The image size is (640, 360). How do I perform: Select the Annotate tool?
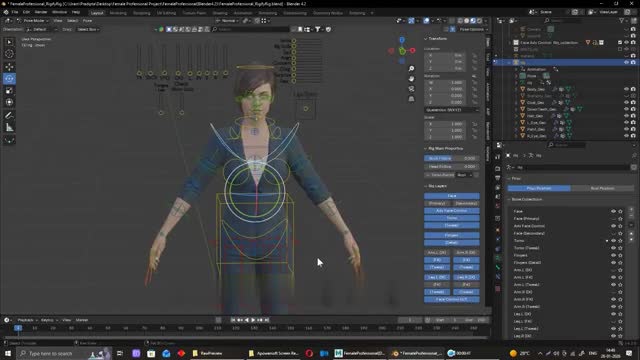point(9,116)
